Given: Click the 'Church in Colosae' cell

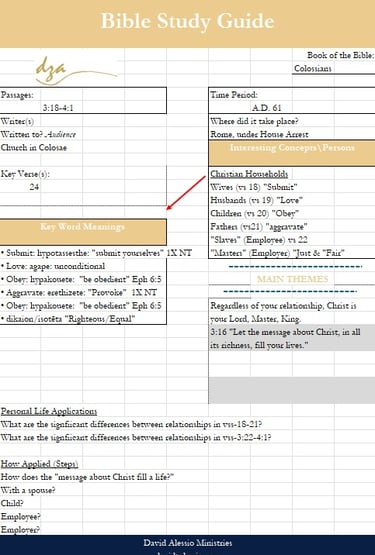Looking at the screenshot, I should [x=34, y=148].
